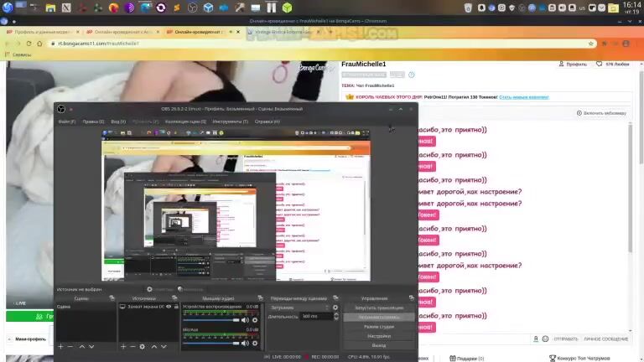The height and width of the screenshot is (362, 644).
Task: Adjust the Устройство воспроизведения volume slider
Action: pos(211,320)
